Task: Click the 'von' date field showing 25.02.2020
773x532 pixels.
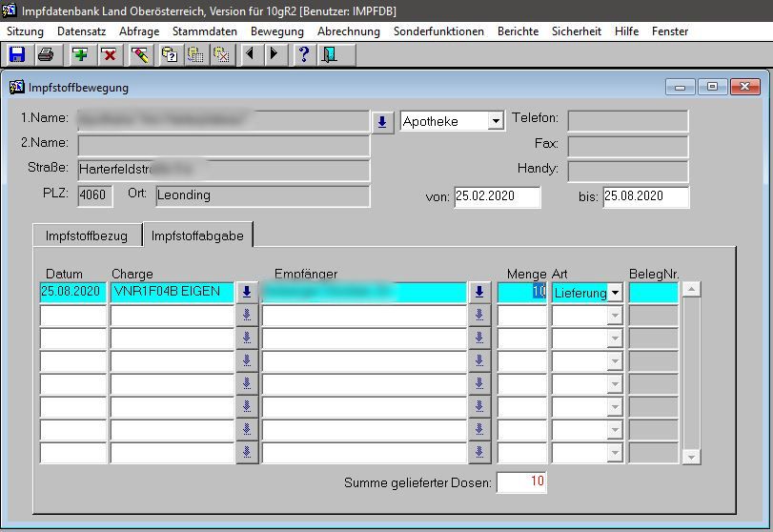Action: click(x=497, y=196)
